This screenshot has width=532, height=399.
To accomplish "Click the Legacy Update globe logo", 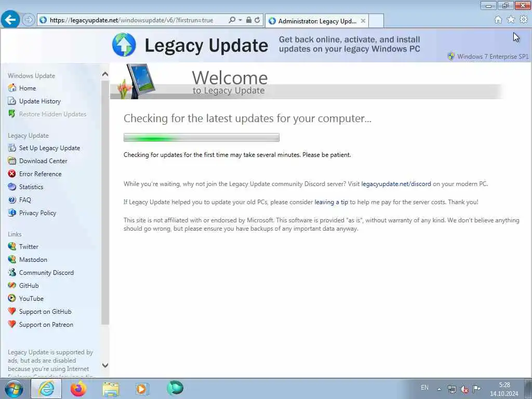I will pos(124,45).
